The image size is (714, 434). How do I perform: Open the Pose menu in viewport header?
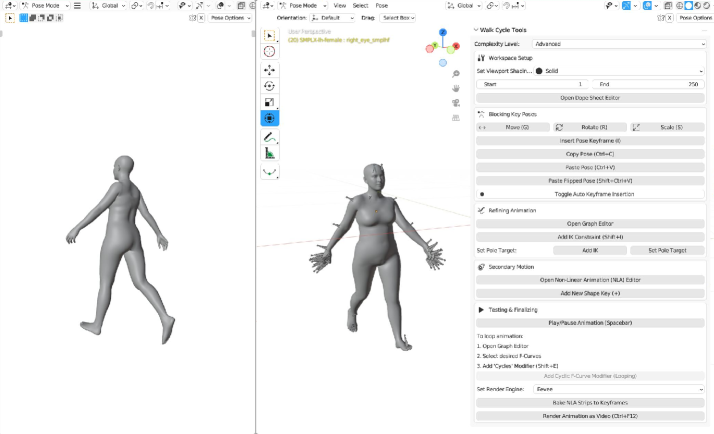(382, 5)
